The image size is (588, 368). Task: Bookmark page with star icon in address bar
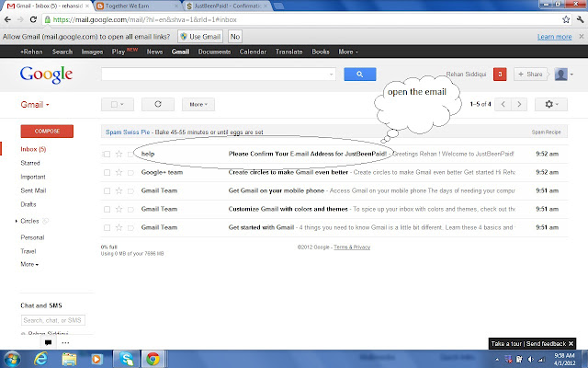pyautogui.click(x=566, y=19)
